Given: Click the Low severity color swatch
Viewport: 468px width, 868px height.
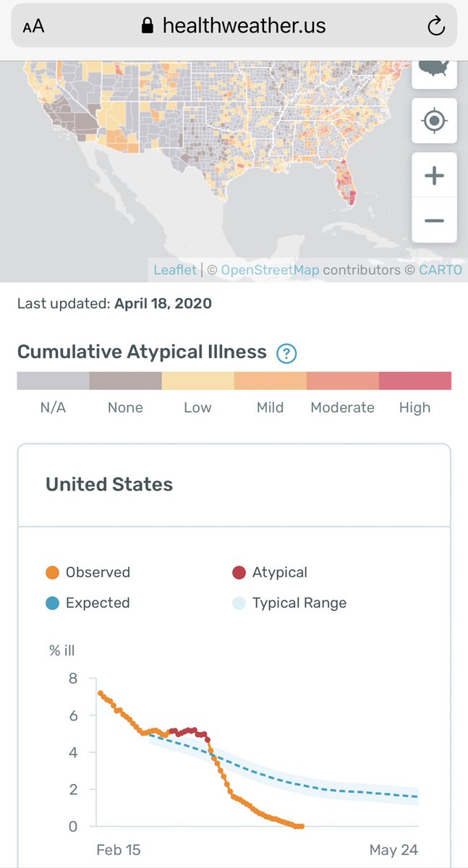Looking at the screenshot, I should (198, 380).
